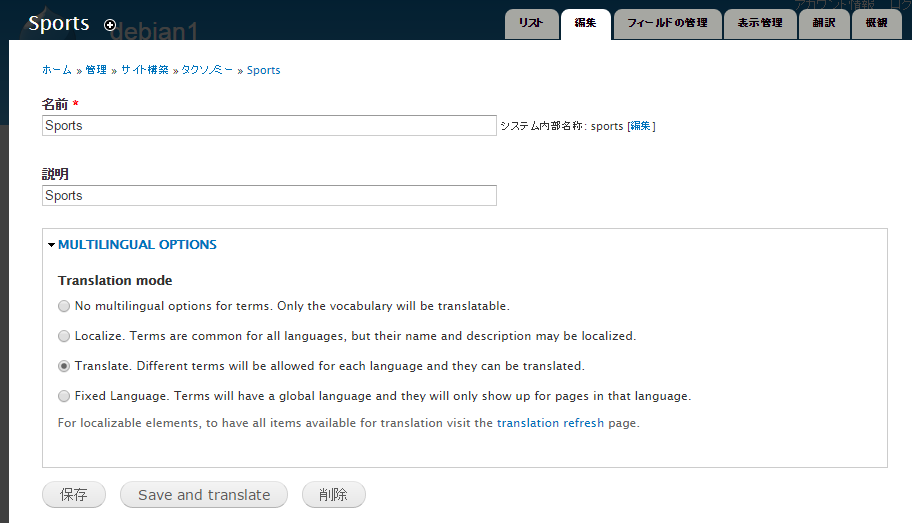The width and height of the screenshot is (912, 523).
Task: Select the Translate translation mode
Action: [64, 366]
